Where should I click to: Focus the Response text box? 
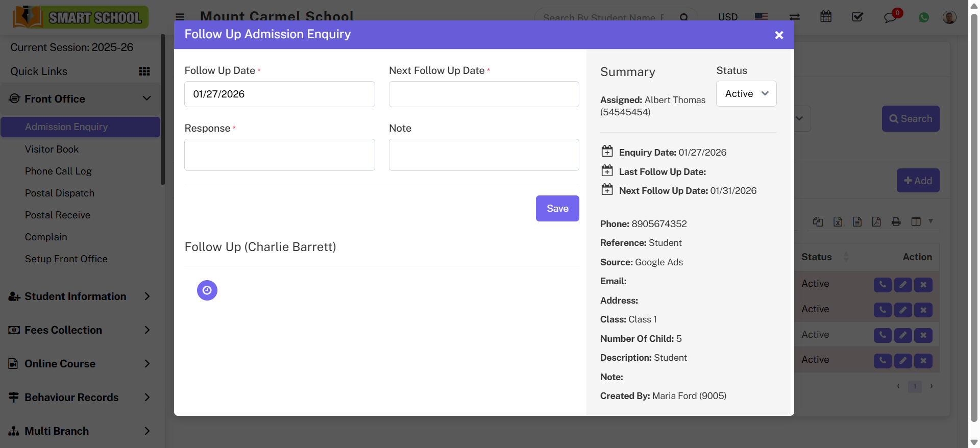click(279, 155)
